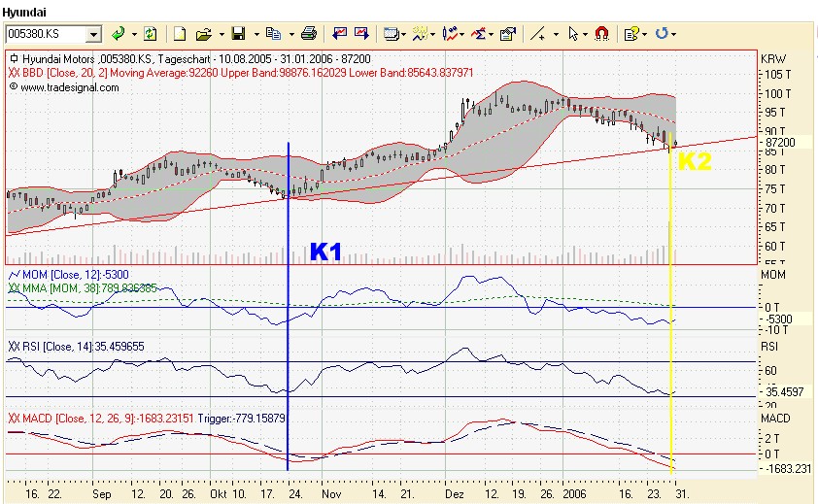Go to next chart icon
818x504 pixels.
pos(361,34)
